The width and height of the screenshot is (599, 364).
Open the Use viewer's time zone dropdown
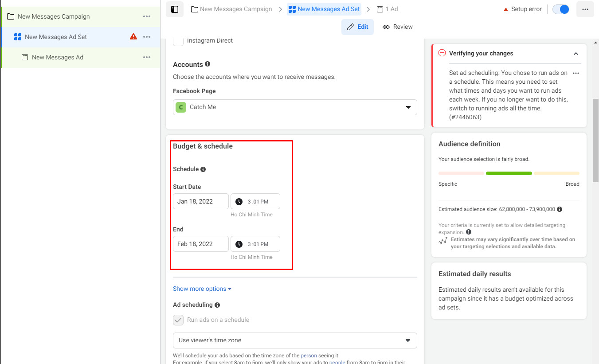click(295, 341)
